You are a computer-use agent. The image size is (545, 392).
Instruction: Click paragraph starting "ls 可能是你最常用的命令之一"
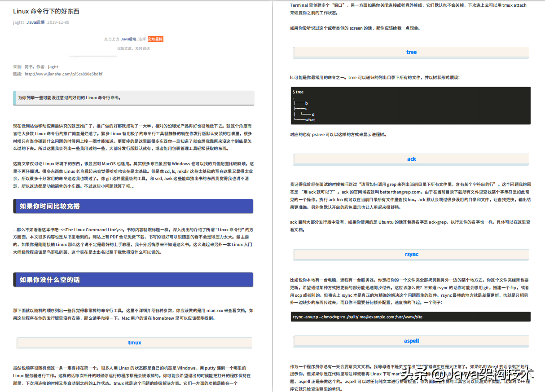375,77
